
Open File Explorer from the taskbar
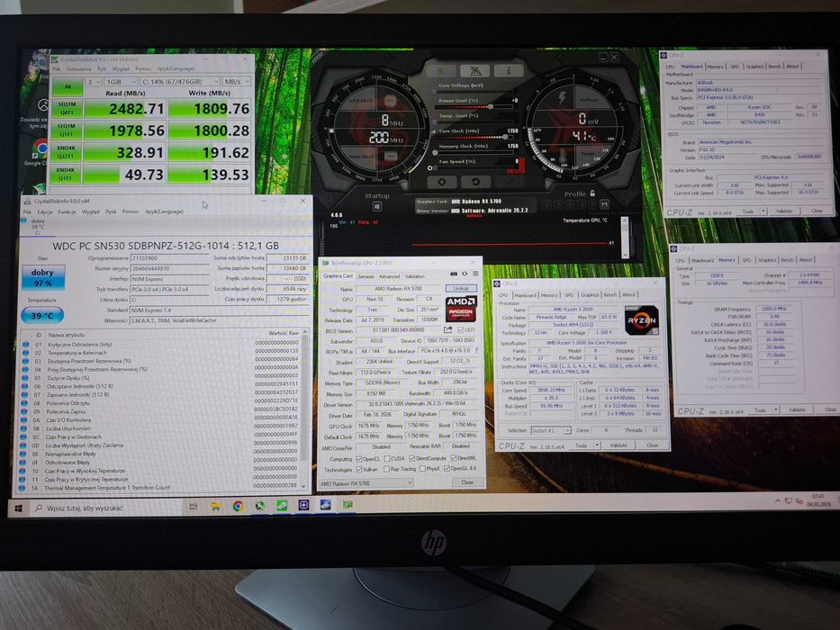click(215, 507)
